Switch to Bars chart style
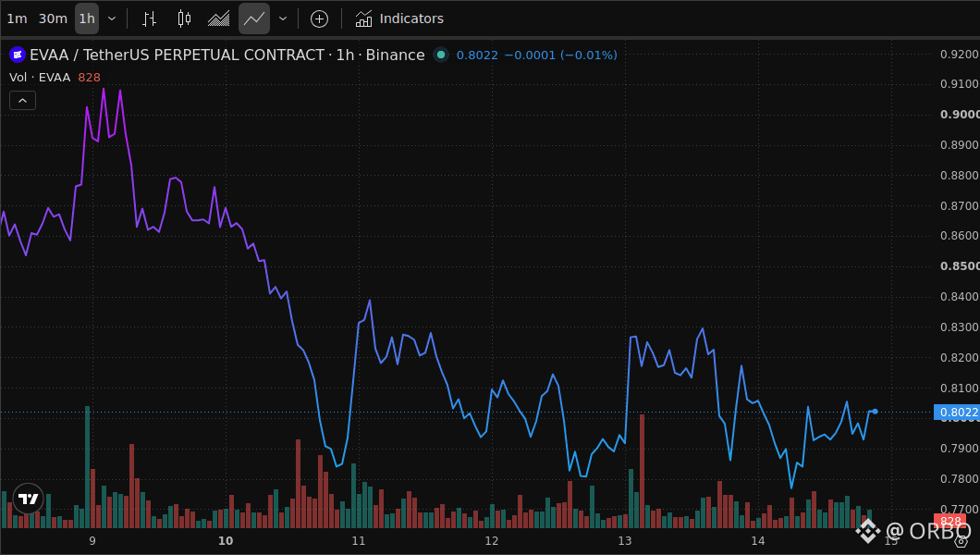The height and width of the screenshot is (555, 980). click(149, 18)
